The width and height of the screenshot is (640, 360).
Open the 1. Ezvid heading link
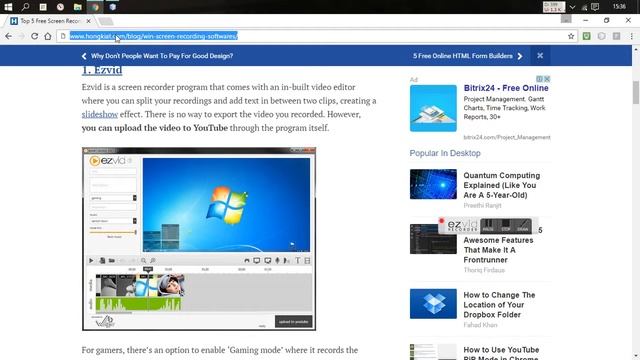point(102,70)
